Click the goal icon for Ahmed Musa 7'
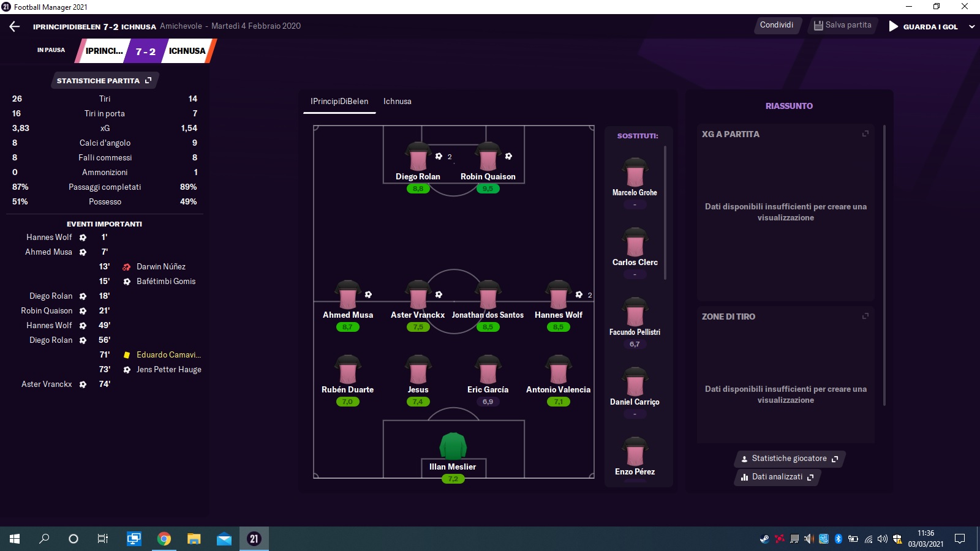The height and width of the screenshot is (551, 980). pyautogui.click(x=83, y=252)
